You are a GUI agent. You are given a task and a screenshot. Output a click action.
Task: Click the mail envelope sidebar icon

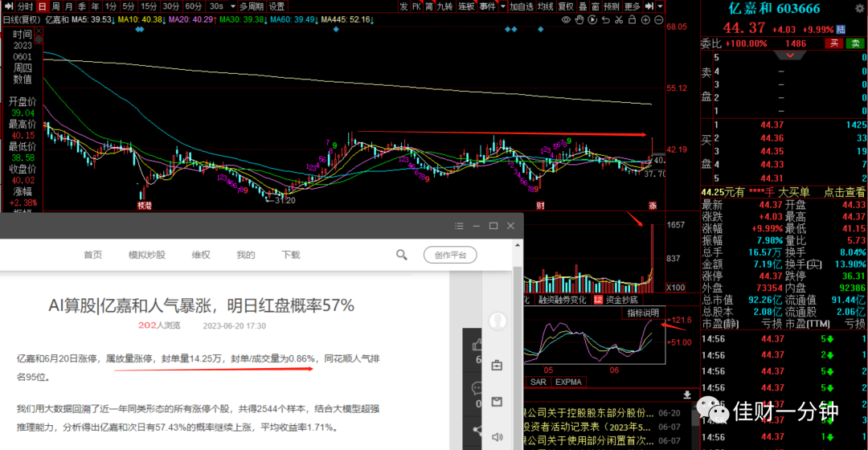click(x=497, y=402)
